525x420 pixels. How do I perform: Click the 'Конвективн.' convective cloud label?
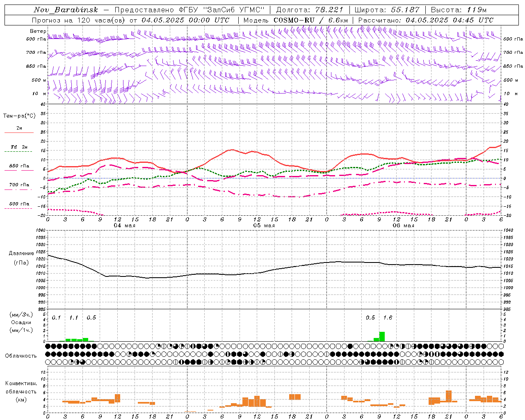(21, 383)
